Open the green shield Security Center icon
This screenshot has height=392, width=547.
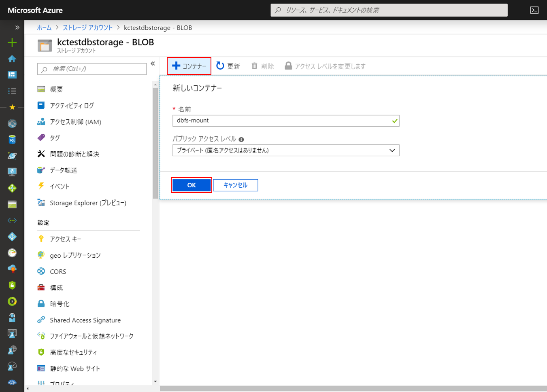[12, 285]
